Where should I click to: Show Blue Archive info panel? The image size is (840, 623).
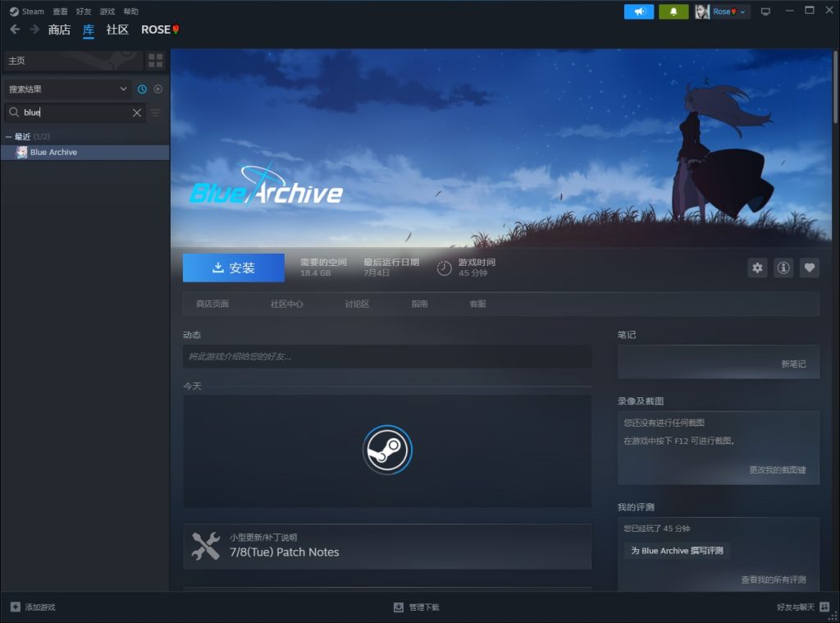pos(783,268)
